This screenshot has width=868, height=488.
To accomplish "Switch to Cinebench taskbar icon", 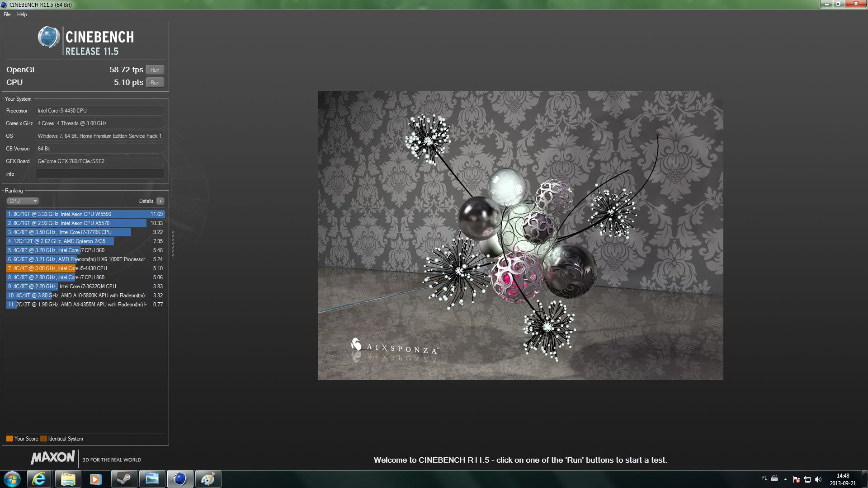I will click(180, 479).
